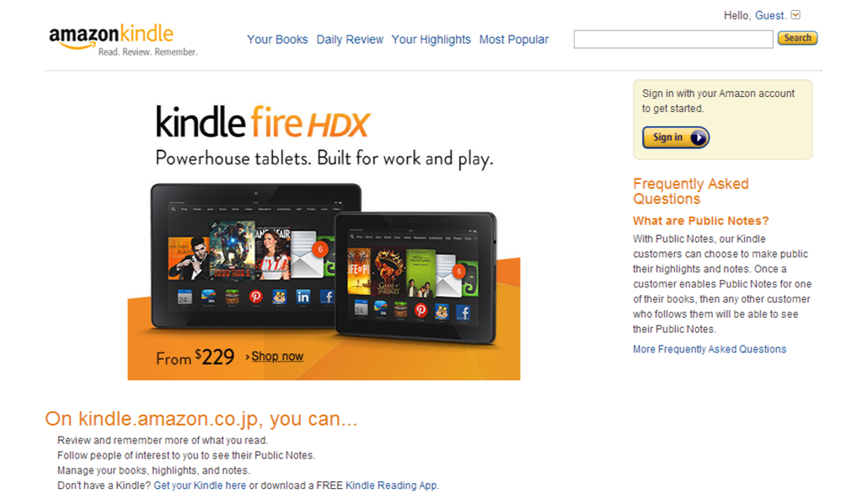Go to Daily Review
Image resolution: width=863 pixels, height=504 pixels.
click(x=350, y=40)
